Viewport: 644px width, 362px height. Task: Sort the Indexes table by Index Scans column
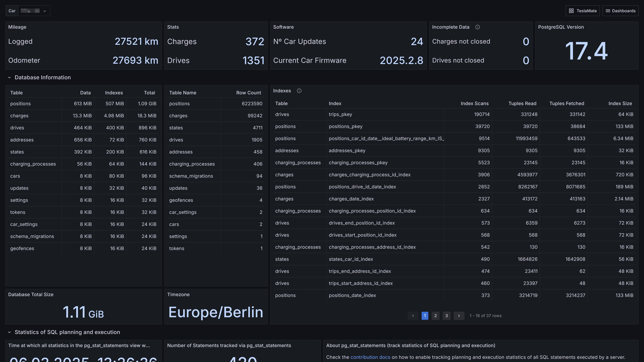click(x=474, y=103)
